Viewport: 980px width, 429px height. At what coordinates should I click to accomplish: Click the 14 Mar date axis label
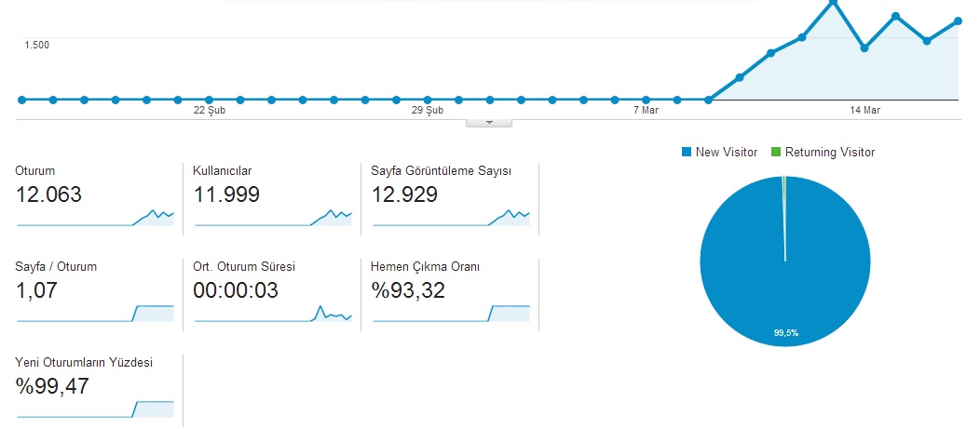(864, 111)
